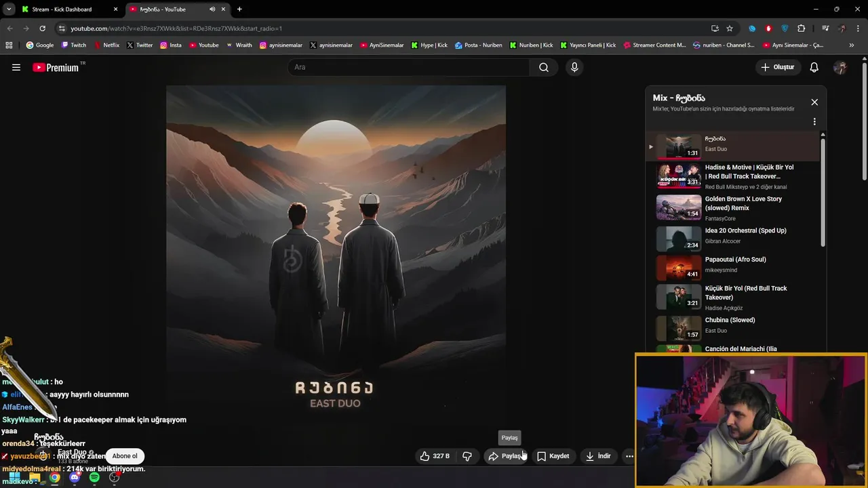Click the East Duo album cover video

336,255
